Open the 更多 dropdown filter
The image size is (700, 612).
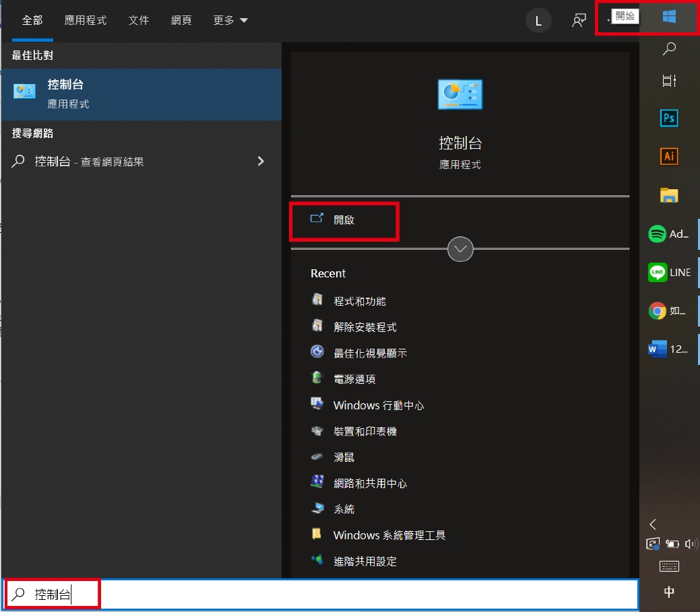tap(230, 20)
